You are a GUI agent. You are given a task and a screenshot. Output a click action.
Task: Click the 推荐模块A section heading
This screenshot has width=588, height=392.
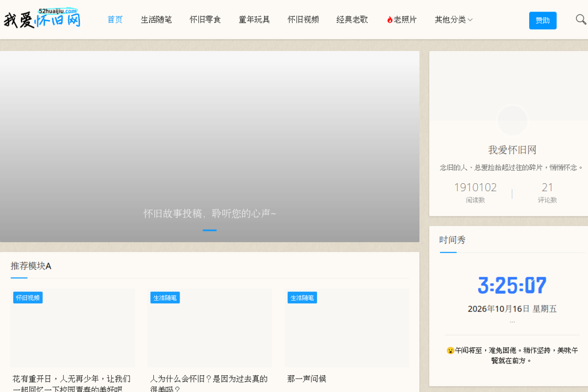pyautogui.click(x=31, y=266)
